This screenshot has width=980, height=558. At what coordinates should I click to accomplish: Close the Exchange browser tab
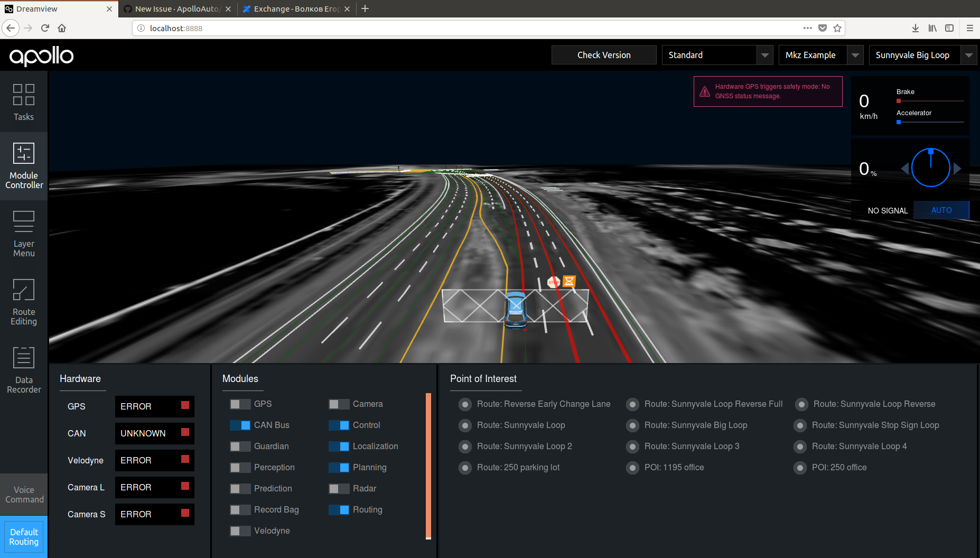click(x=347, y=9)
